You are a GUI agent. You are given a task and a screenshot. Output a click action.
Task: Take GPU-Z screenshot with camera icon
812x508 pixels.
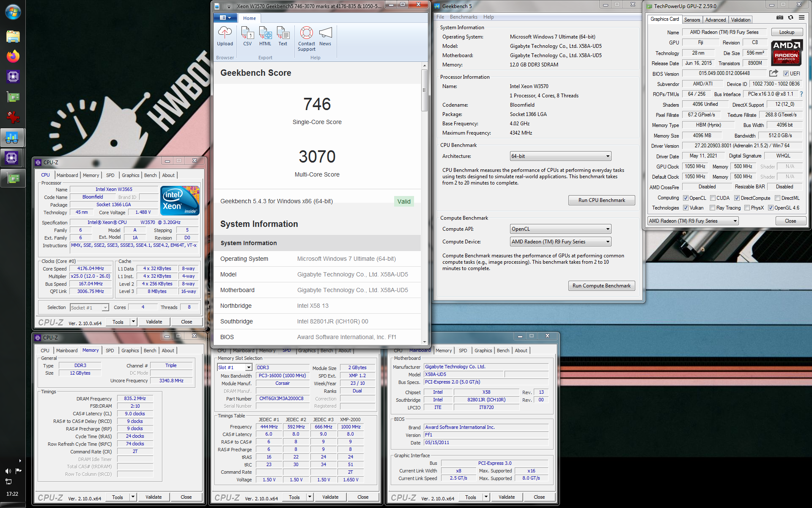[780, 17]
